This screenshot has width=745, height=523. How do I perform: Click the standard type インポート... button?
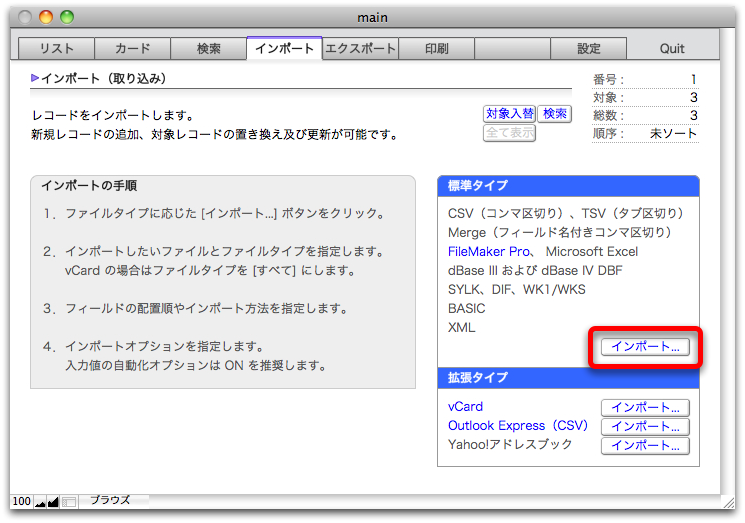tap(645, 347)
